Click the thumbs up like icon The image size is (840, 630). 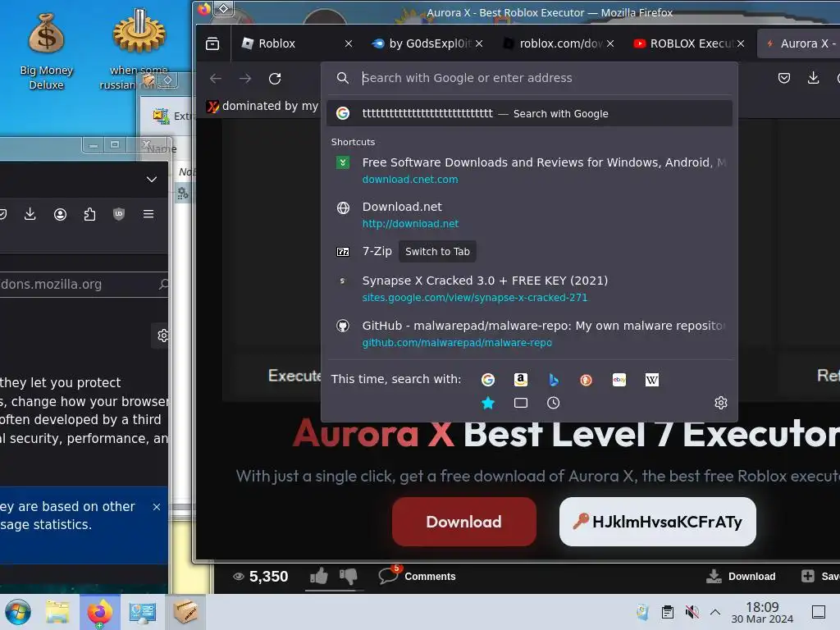pyautogui.click(x=319, y=577)
